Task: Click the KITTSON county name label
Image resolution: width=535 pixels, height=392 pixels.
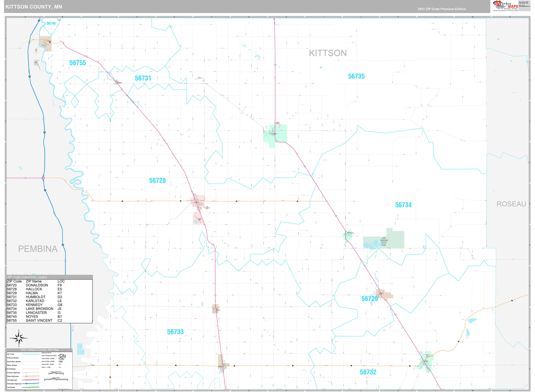Action: coord(328,53)
